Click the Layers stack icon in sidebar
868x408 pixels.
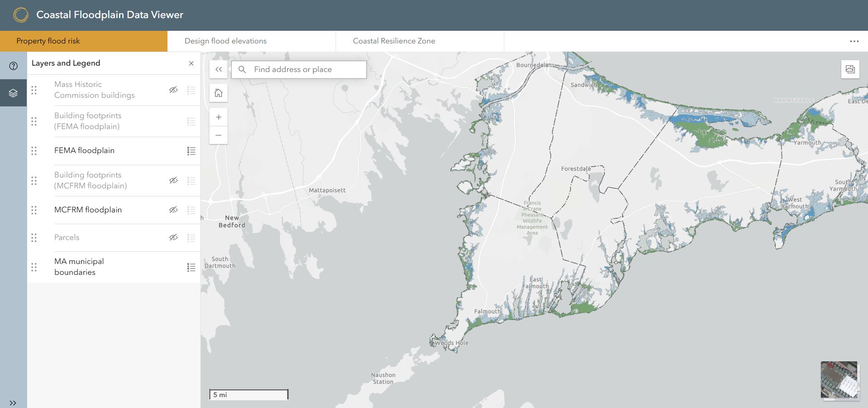tap(14, 93)
